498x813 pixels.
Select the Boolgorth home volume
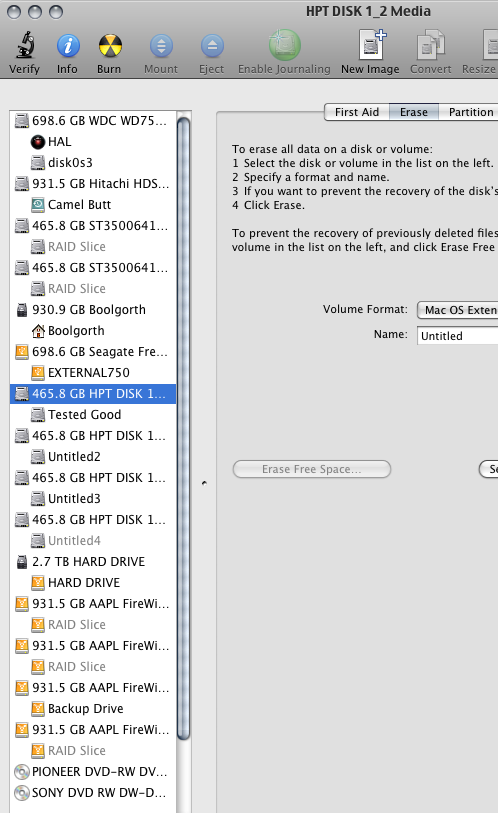tap(93, 330)
